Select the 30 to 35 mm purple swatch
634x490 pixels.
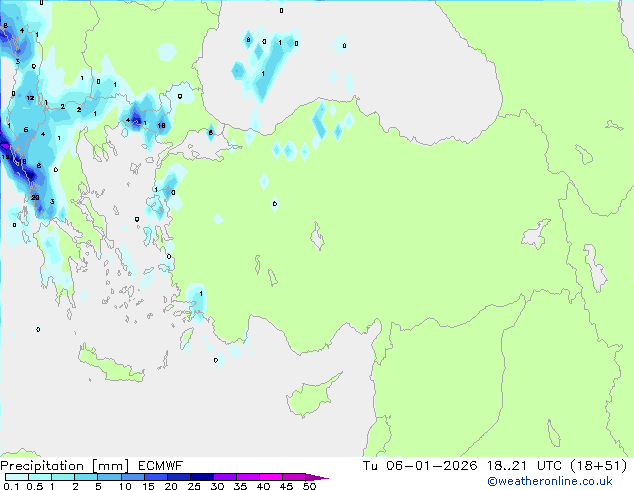[x=225, y=477]
